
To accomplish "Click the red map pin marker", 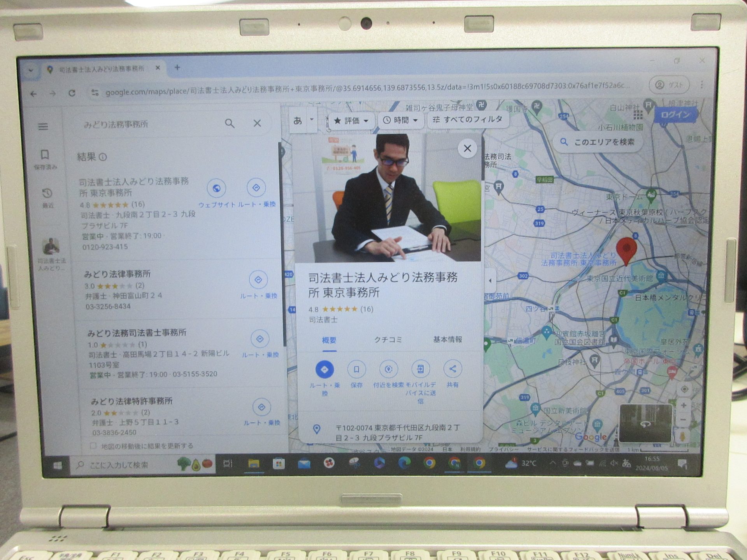I will coord(626,251).
